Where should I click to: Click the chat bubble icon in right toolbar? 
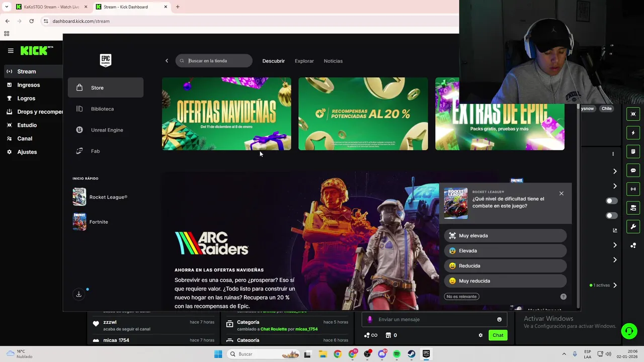[x=633, y=170]
